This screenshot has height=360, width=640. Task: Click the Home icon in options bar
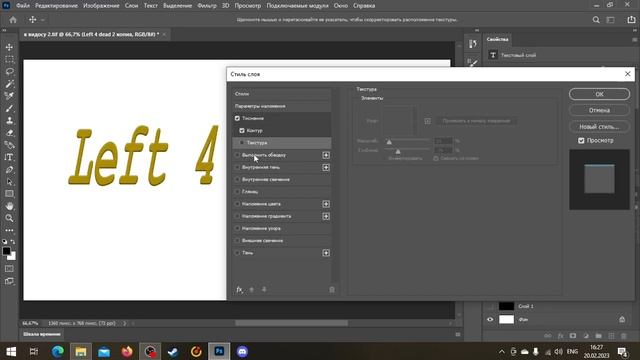[x=13, y=20]
